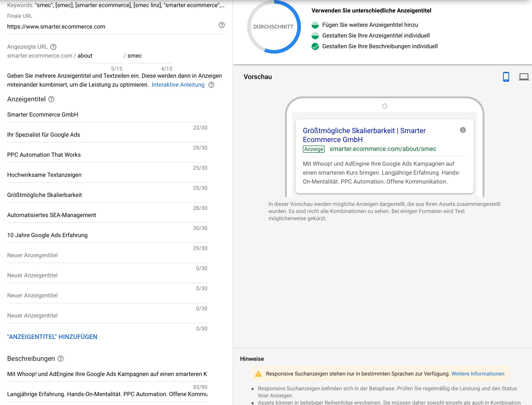532x405 pixels.
Task: Click help icon beside Angezeigte URL label
Action: [x=53, y=47]
